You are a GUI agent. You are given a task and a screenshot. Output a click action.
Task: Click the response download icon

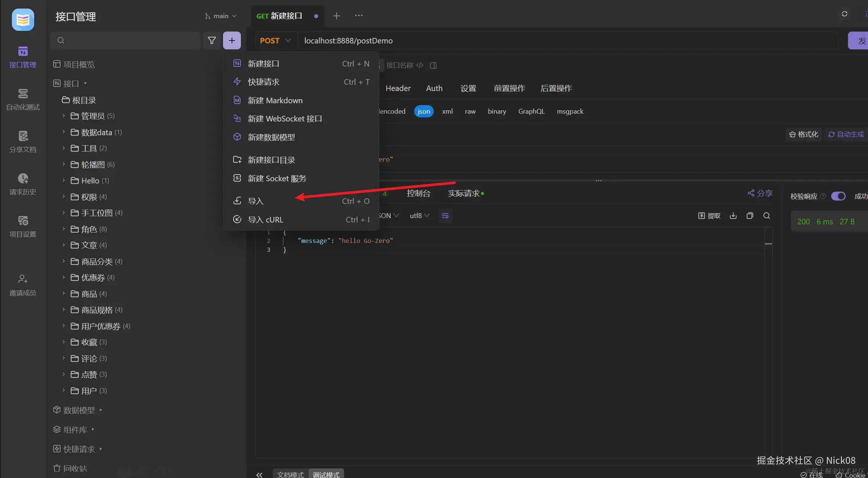click(x=733, y=216)
